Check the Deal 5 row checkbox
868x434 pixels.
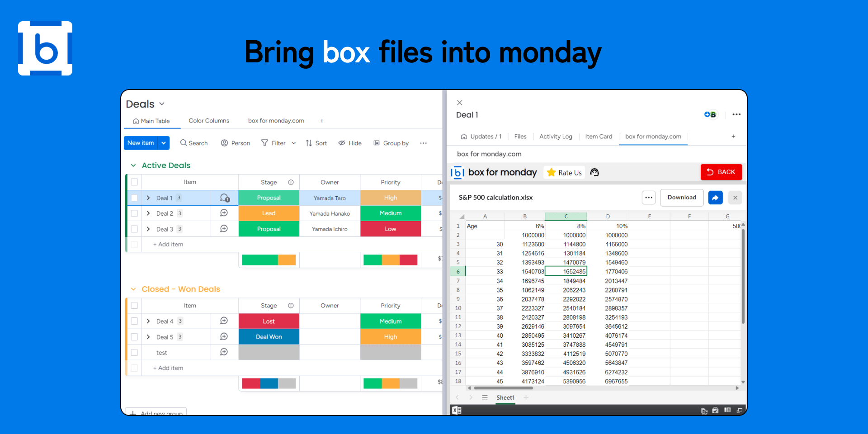(x=134, y=337)
